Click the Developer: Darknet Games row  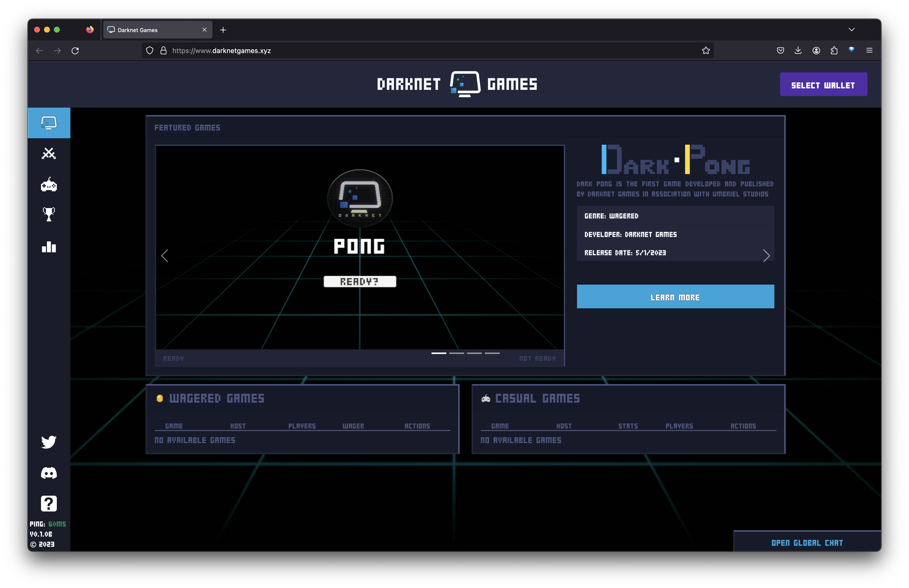pyautogui.click(x=675, y=234)
